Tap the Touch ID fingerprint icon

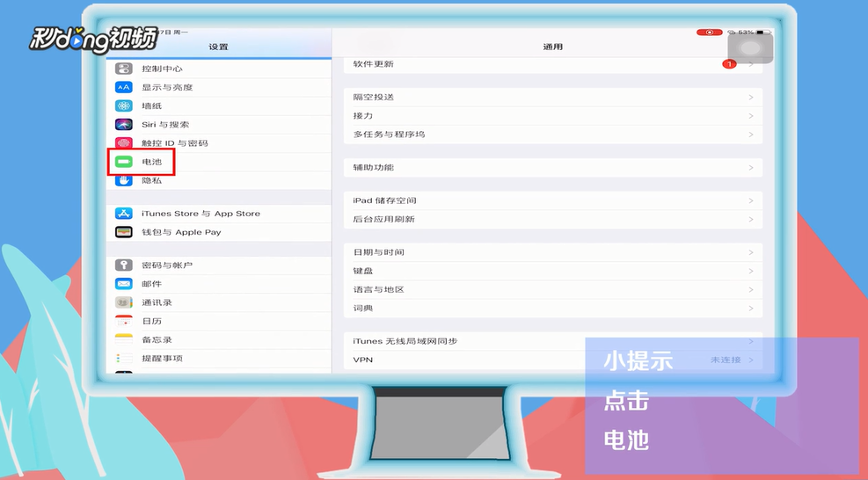[x=123, y=142]
